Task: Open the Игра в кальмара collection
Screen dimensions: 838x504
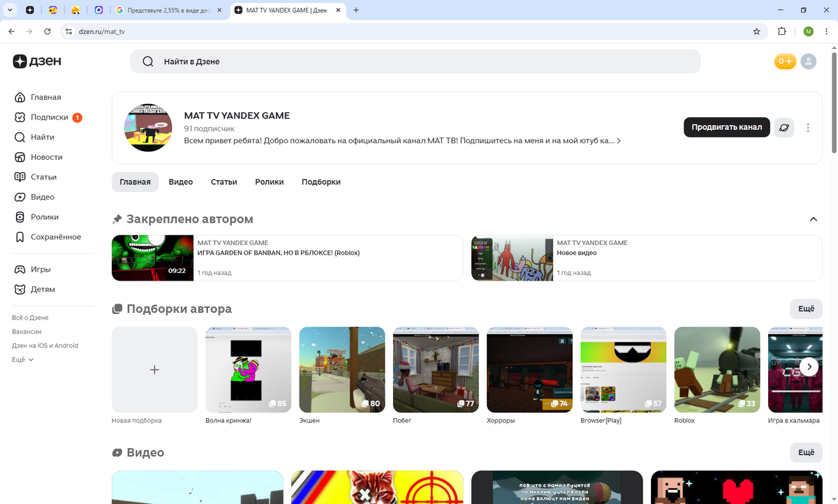Action: tap(795, 370)
